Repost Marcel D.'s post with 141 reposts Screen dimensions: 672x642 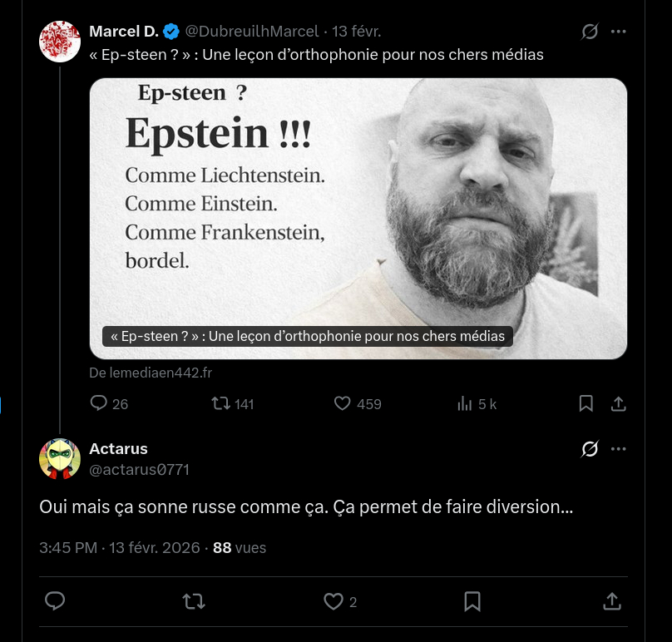pyautogui.click(x=221, y=403)
